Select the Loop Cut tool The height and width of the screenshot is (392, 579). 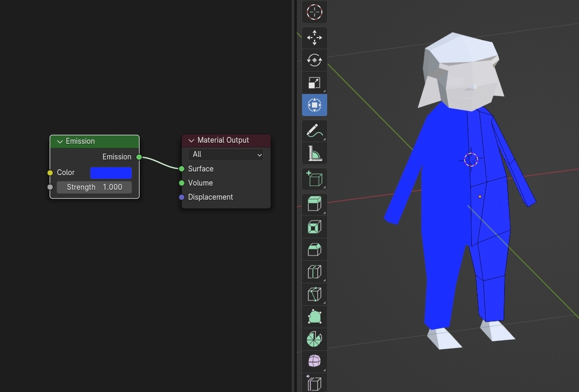[x=314, y=271]
